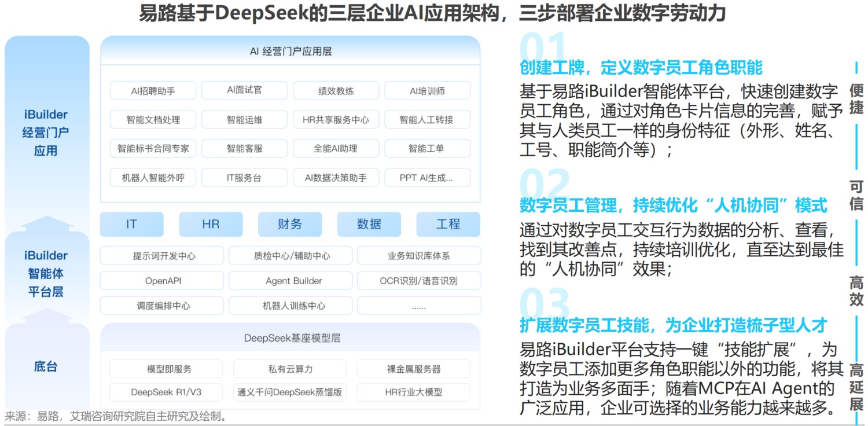Select the 机器人训练中心 box
The image size is (868, 426).
(290, 306)
